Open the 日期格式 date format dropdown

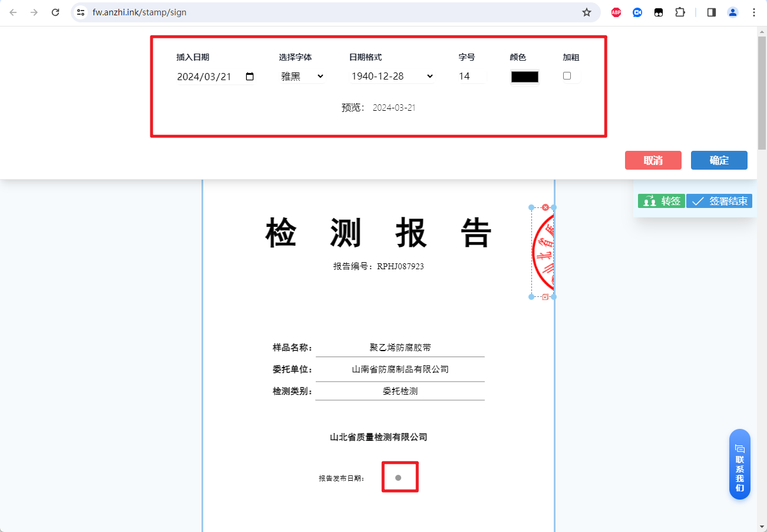pos(392,77)
